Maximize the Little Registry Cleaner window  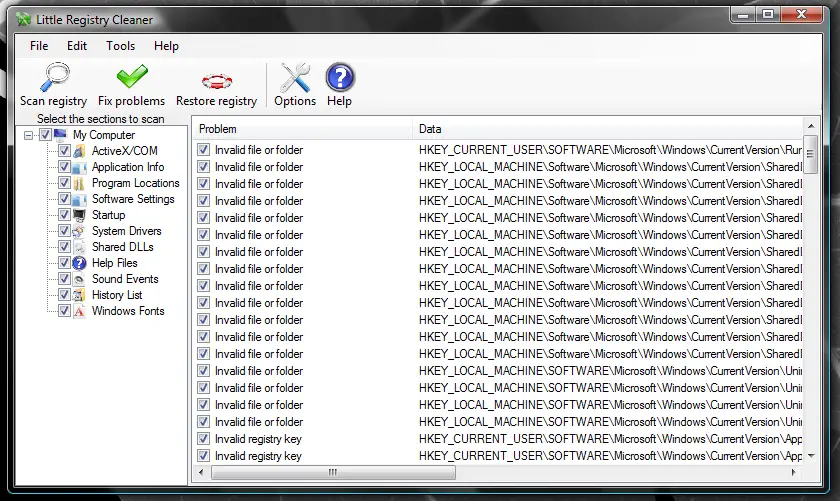tap(768, 14)
